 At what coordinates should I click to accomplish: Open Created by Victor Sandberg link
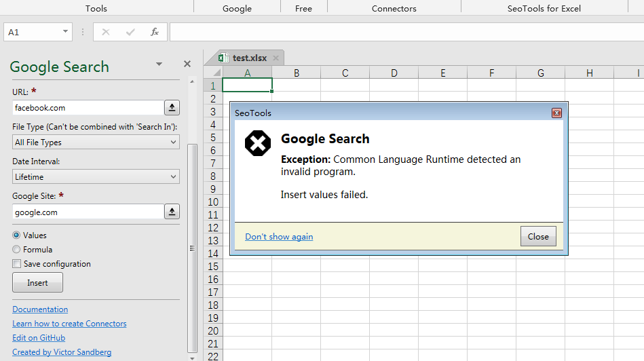[62, 352]
